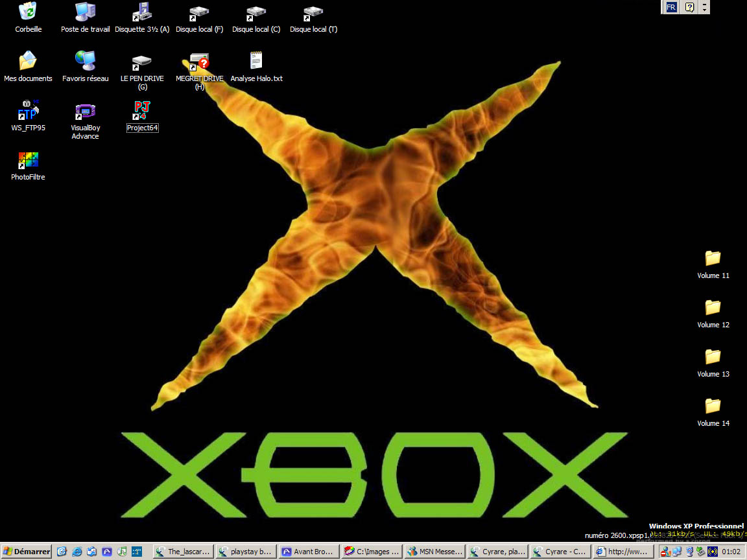The height and width of the screenshot is (560, 747).
Task: Click the MSN Messenger tray icon
Action: (665, 552)
